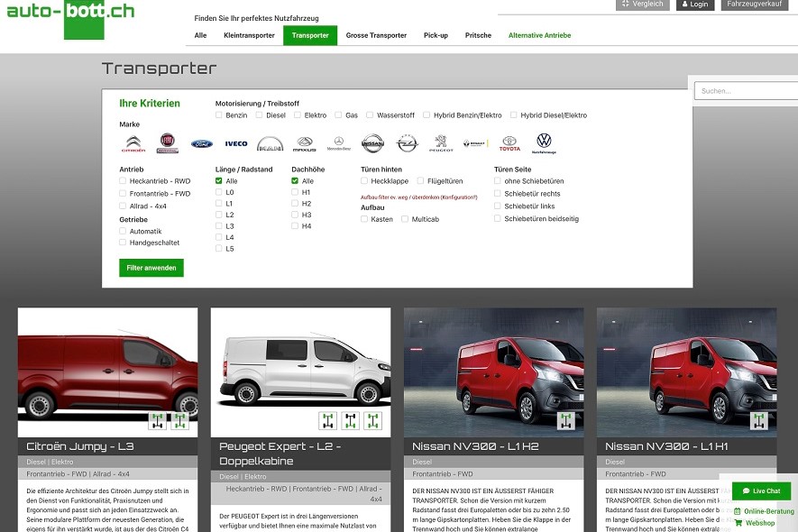Tick the Allrad - 4x4 checkbox
Screen dimensions: 798x532
point(123,205)
